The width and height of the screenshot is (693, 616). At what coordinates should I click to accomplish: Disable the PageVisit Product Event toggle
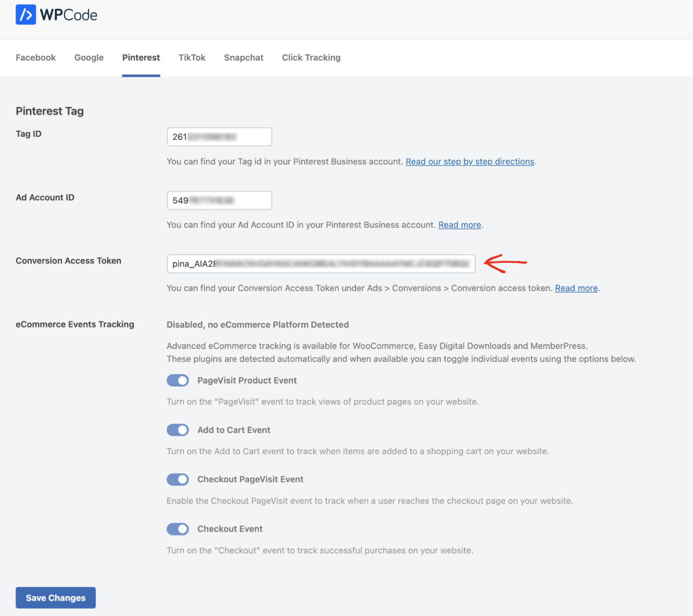click(x=177, y=380)
